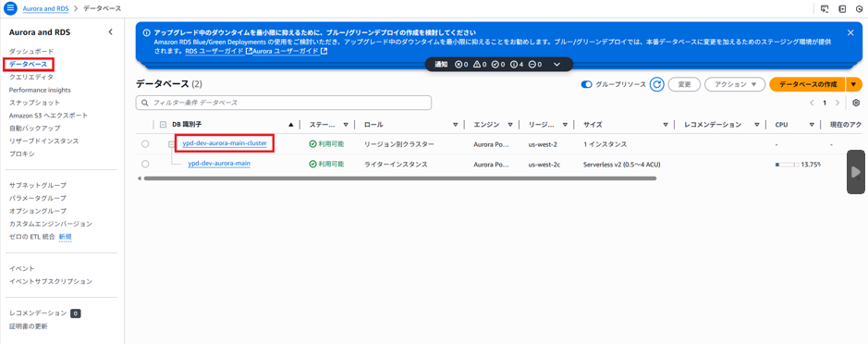Open the アクション dropdown
Screen dimensions: 868x344
735,84
